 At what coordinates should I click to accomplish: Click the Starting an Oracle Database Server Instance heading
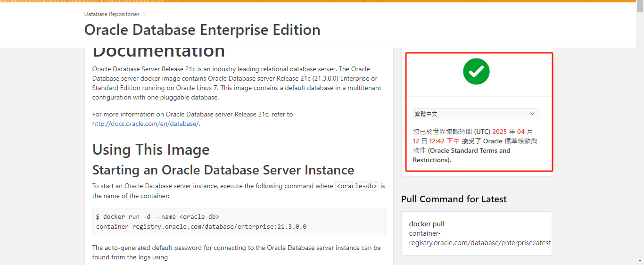[x=223, y=170]
